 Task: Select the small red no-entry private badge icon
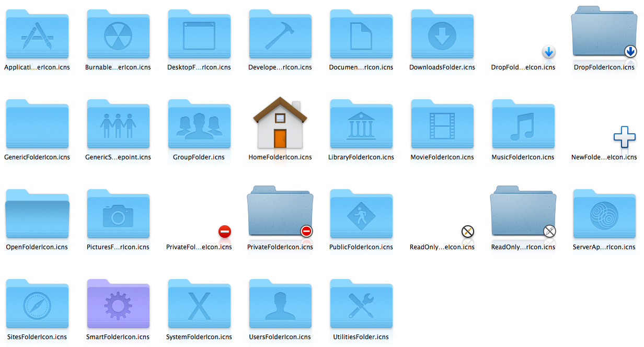[225, 232]
